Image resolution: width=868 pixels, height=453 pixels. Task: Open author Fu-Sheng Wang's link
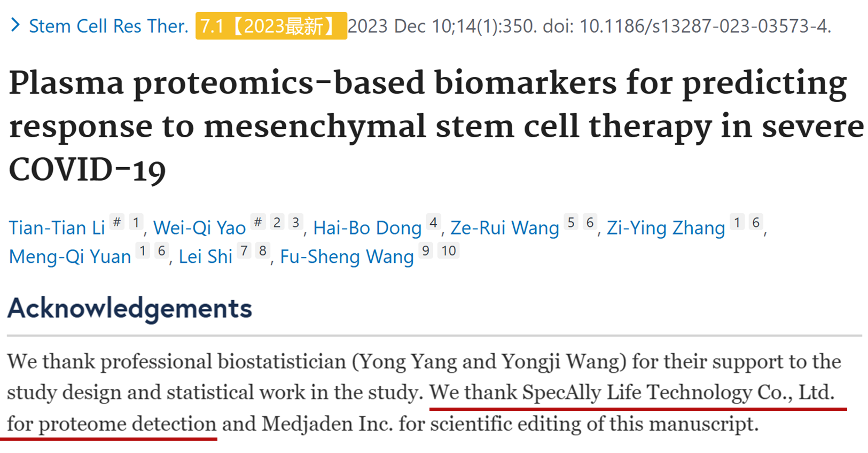tap(347, 256)
